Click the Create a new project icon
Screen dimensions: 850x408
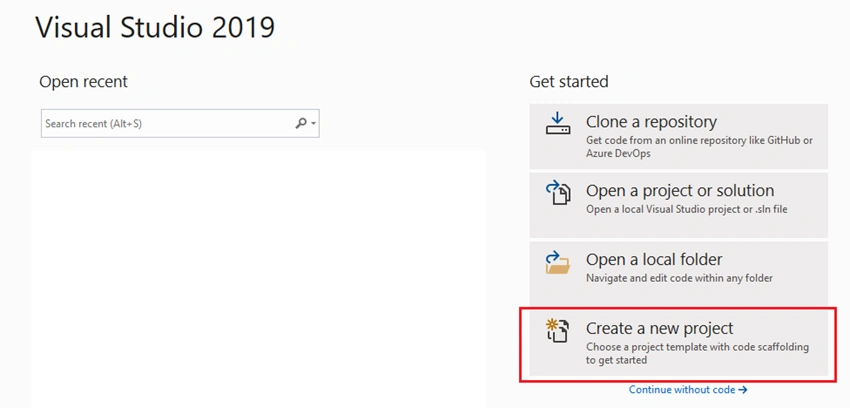pyautogui.click(x=558, y=331)
